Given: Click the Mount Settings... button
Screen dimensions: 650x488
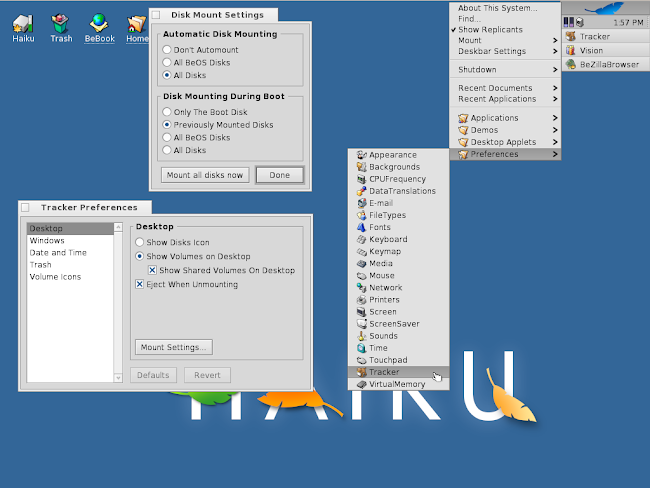Looking at the screenshot, I should point(173,347).
